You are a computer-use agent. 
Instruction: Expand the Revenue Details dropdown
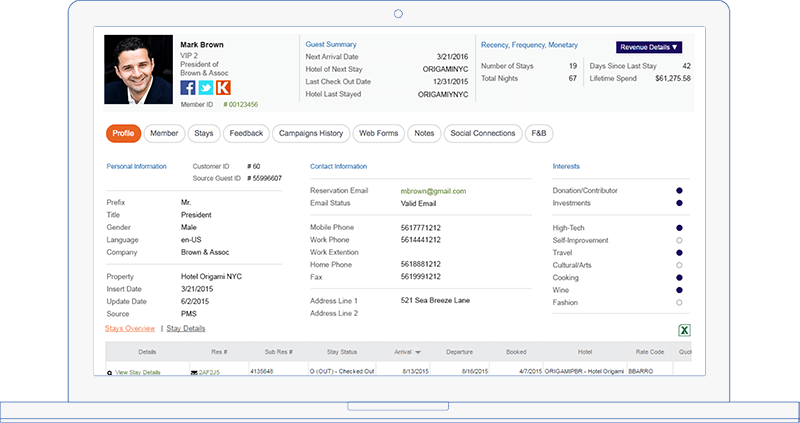(x=649, y=46)
